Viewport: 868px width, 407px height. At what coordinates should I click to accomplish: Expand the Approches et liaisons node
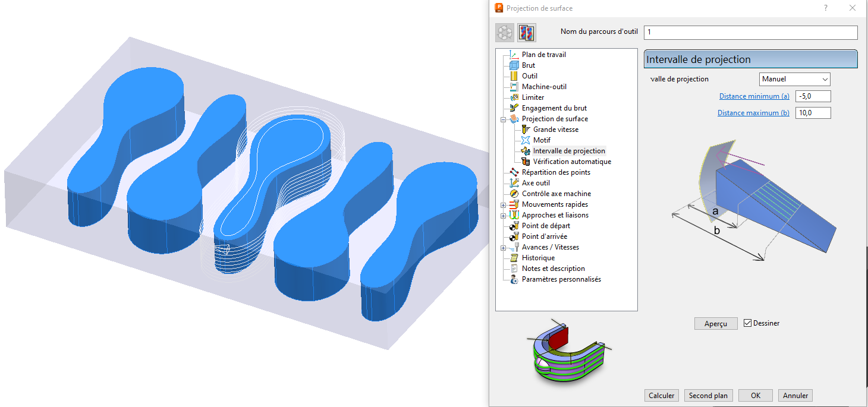click(x=504, y=216)
